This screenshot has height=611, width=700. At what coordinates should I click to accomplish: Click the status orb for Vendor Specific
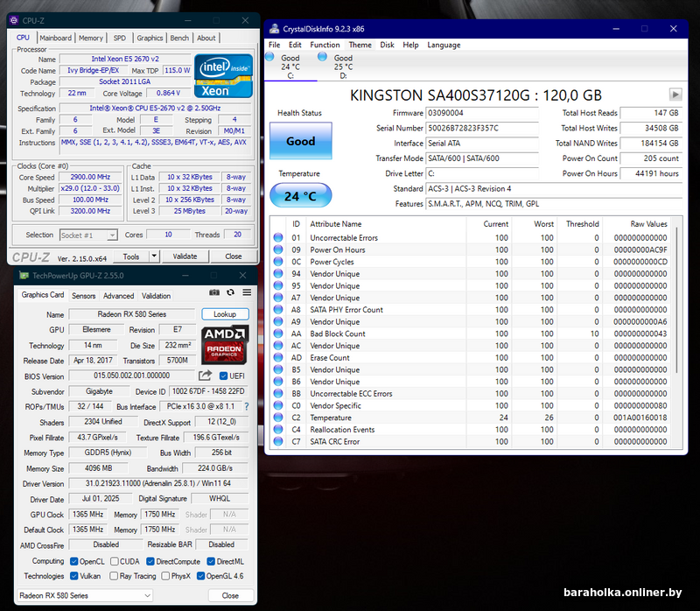click(x=278, y=405)
